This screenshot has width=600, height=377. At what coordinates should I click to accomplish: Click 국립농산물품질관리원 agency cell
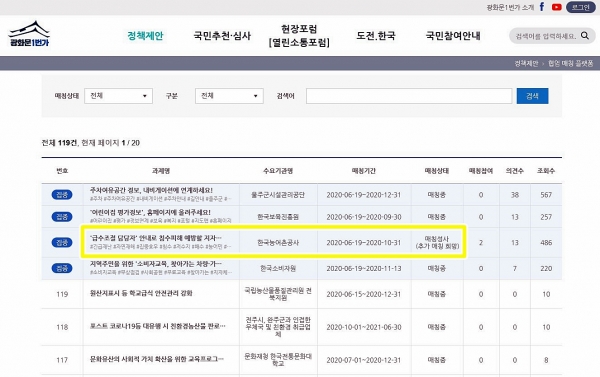[x=278, y=294]
